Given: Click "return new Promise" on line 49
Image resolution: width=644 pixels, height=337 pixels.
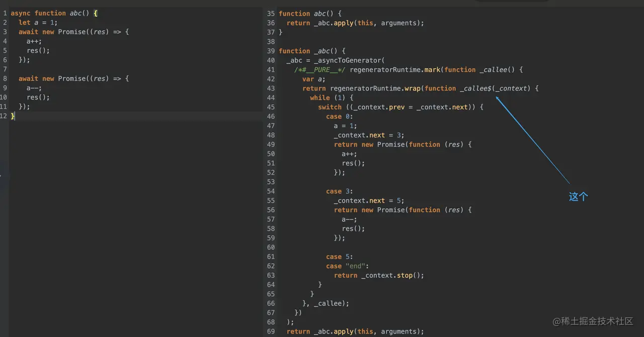Looking at the screenshot, I should pyautogui.click(x=369, y=144).
